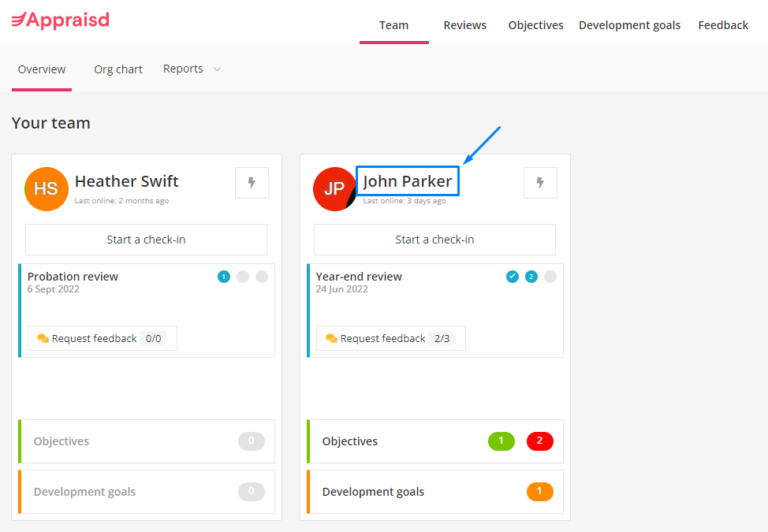Open the Year-end review title
This screenshot has height=532, width=768.
click(x=359, y=277)
